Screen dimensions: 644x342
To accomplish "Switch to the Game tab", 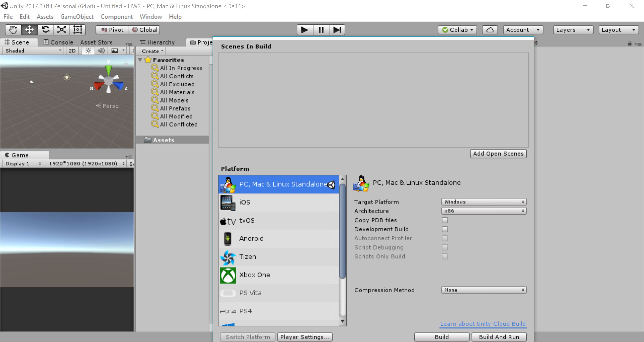I will 25,155.
